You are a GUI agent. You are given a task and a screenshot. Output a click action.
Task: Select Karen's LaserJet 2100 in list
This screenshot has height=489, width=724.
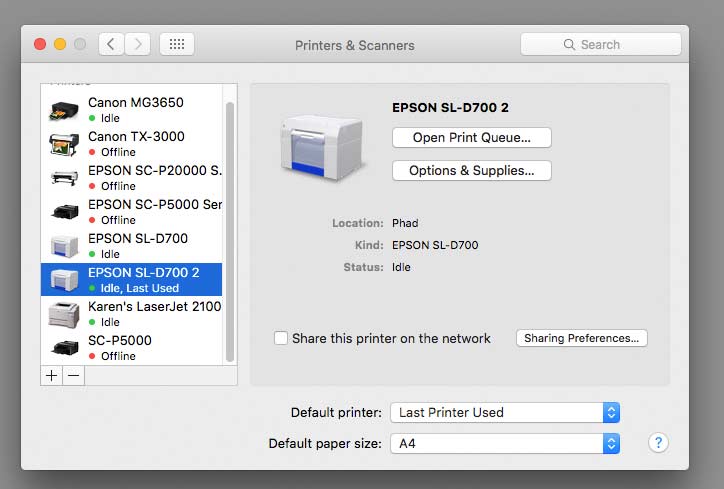(132, 314)
